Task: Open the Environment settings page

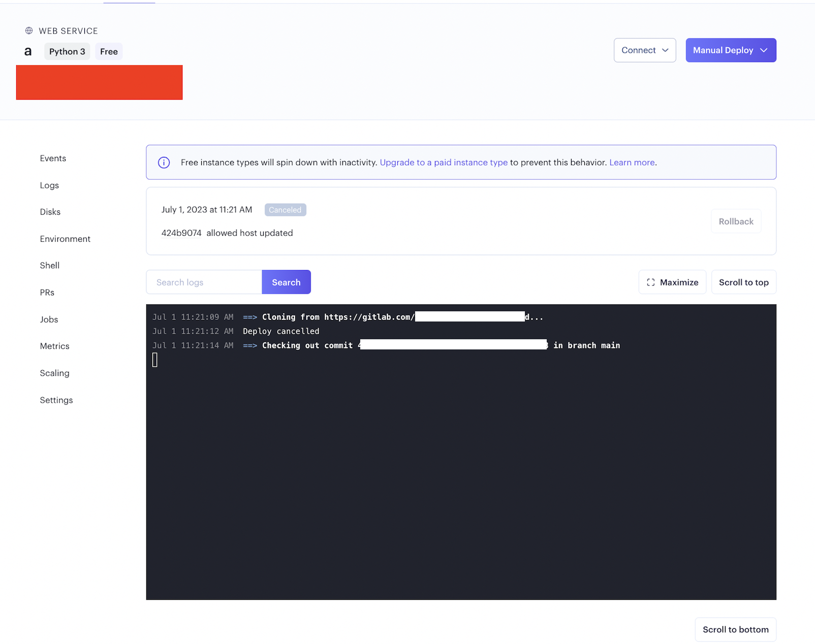Action: 65,239
